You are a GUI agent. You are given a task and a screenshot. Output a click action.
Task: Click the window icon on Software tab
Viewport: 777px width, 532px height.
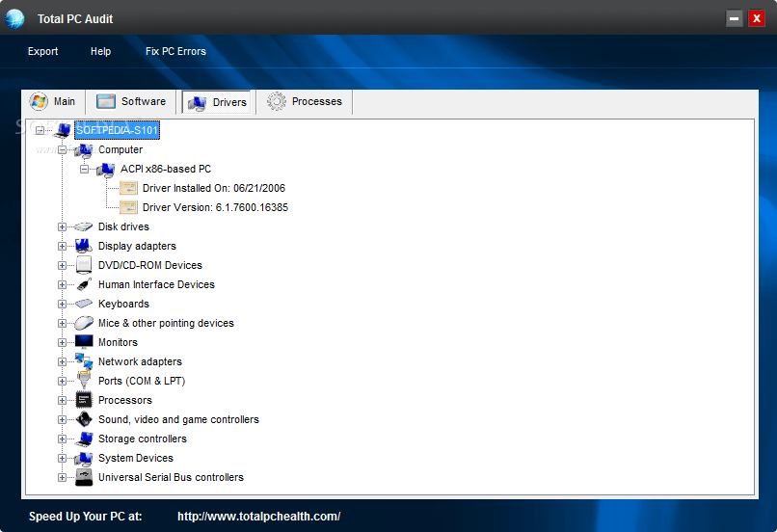(105, 101)
